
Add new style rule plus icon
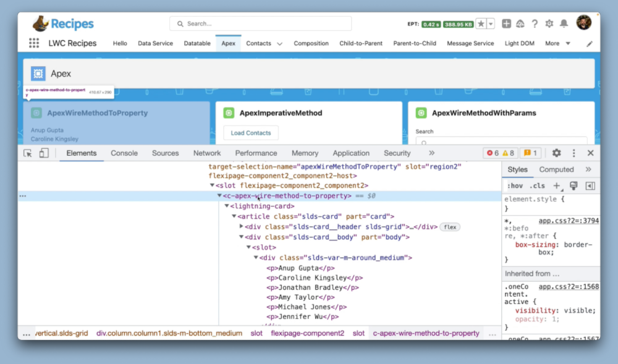click(x=557, y=186)
